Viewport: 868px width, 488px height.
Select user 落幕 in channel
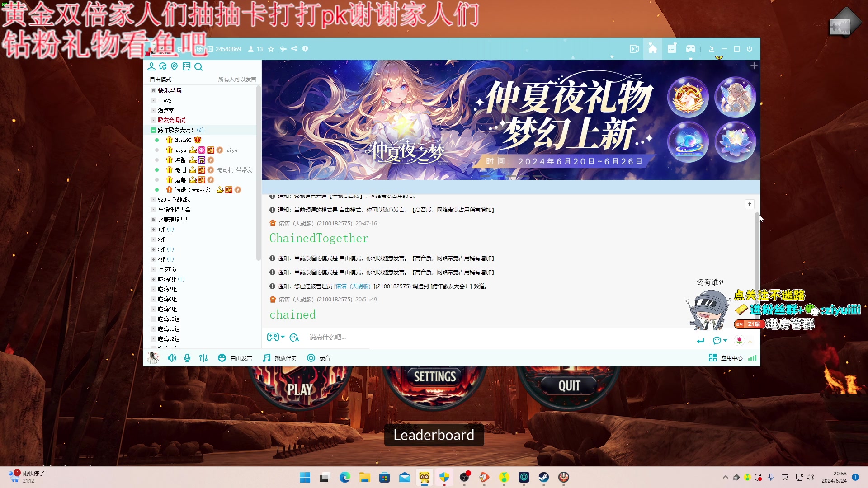point(180,180)
